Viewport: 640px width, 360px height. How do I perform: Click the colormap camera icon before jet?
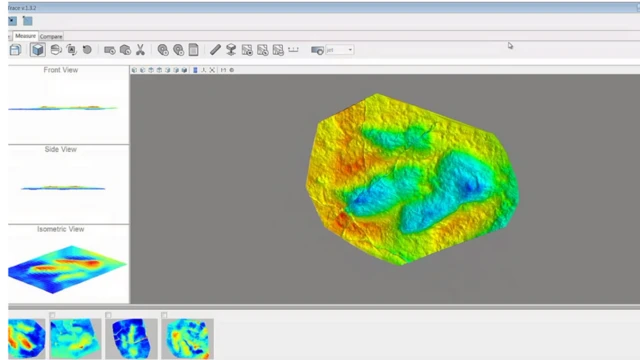point(317,50)
